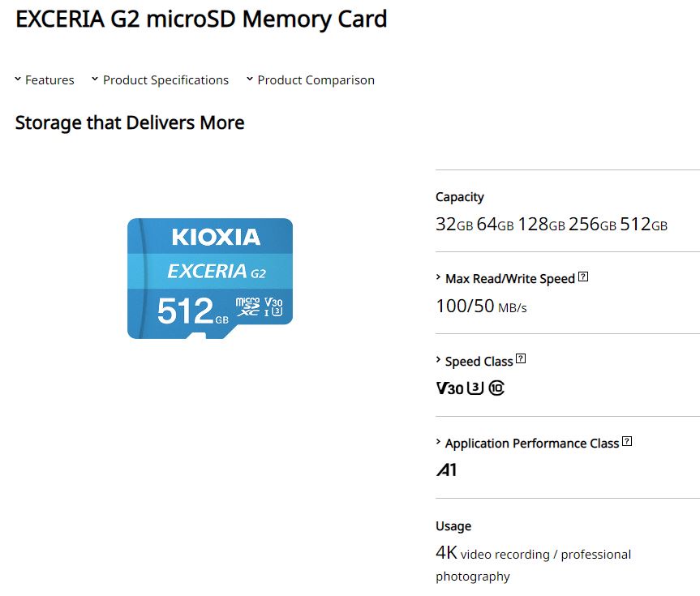Screen dimensions: 700x596
Task: Open the Application Performance Class link
Action: click(x=532, y=444)
